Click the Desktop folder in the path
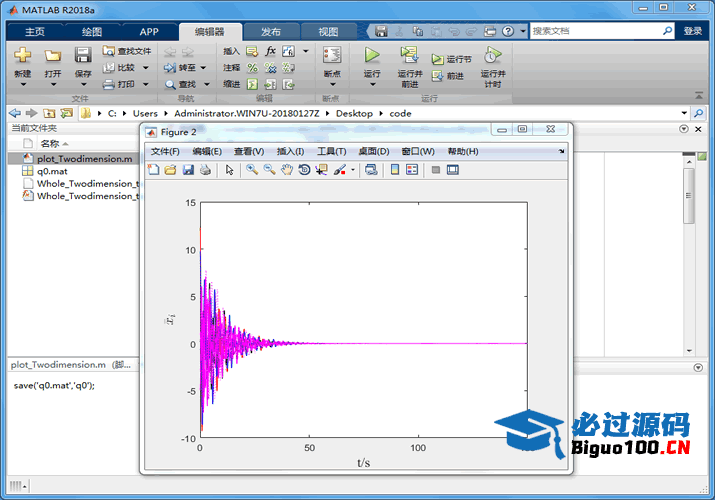Image resolution: width=715 pixels, height=500 pixels. point(354,113)
